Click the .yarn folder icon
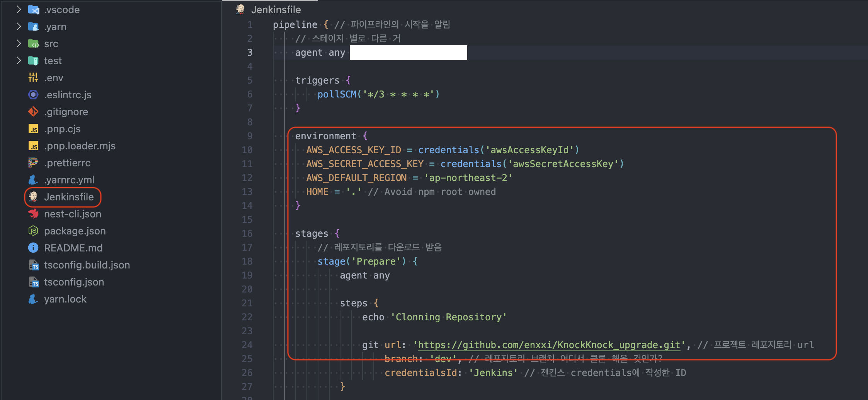This screenshot has width=868, height=400. [33, 27]
